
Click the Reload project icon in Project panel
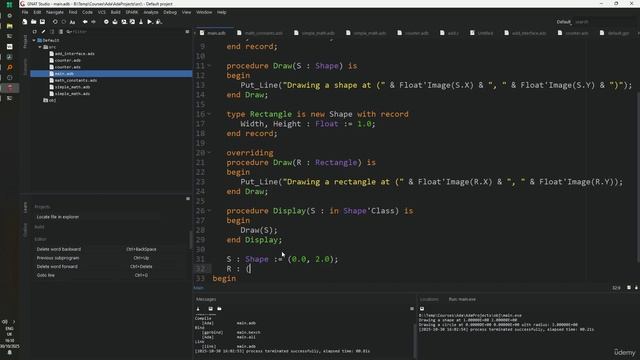point(35,31)
